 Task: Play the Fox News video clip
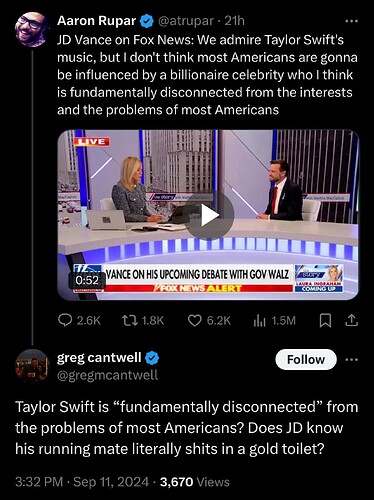coord(209,216)
